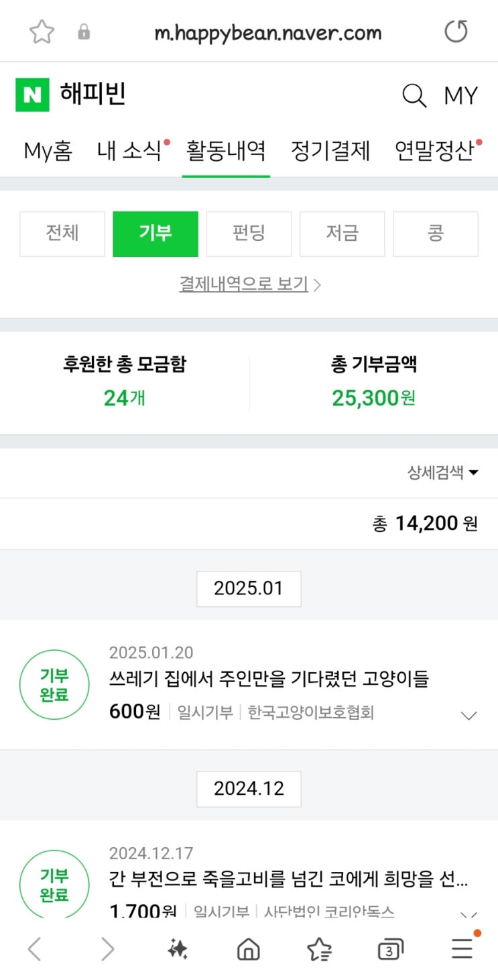The image size is (498, 980).
Task: Switch to the 내 소식 tab
Action: [130, 151]
